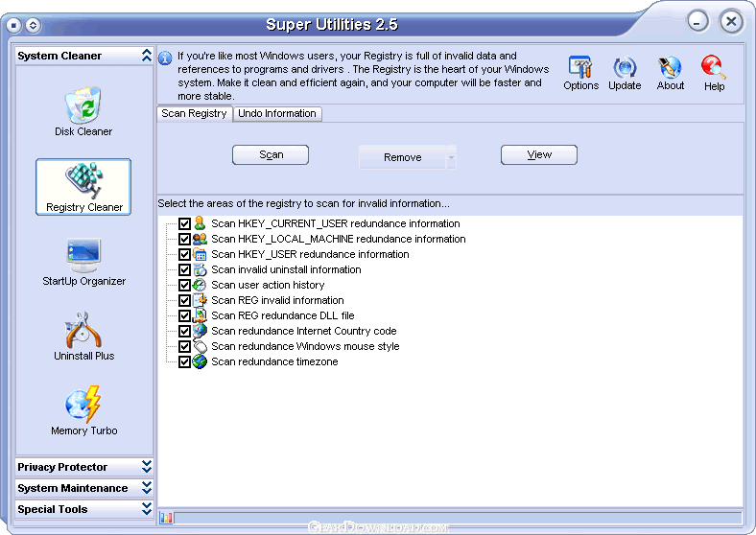
Task: Open the Remove button dropdown arrow
Action: point(451,157)
